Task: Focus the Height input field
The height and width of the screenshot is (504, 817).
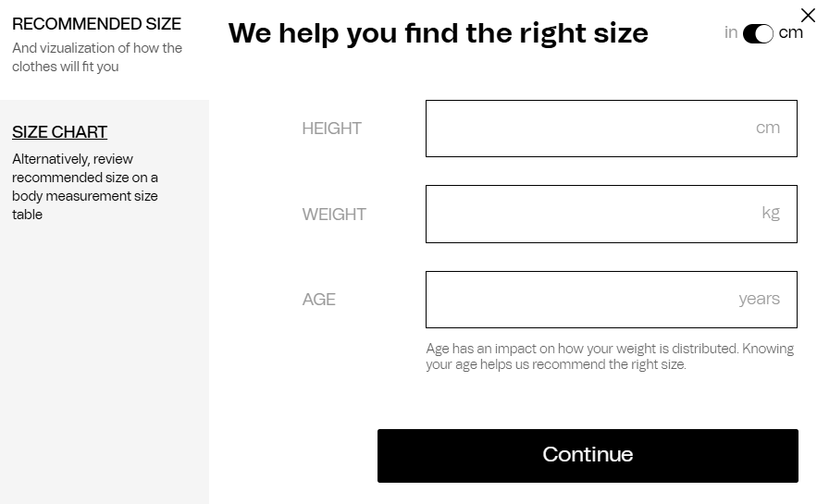Action: pyautogui.click(x=592, y=129)
